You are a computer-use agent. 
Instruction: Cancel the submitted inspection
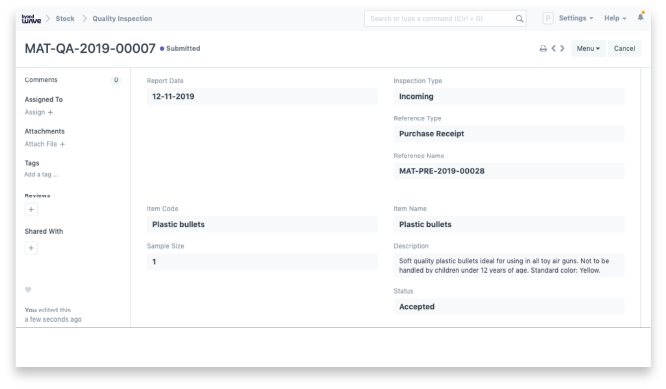tap(624, 48)
